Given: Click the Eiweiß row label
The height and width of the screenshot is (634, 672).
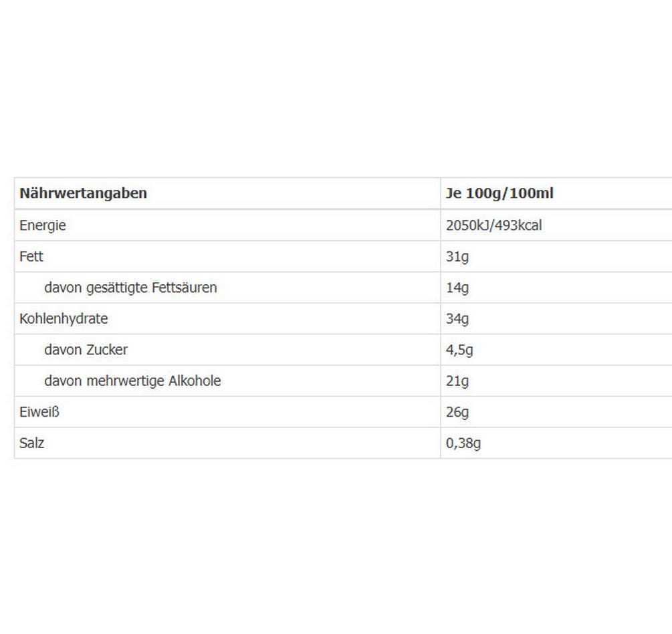Looking at the screenshot, I should (39, 412).
